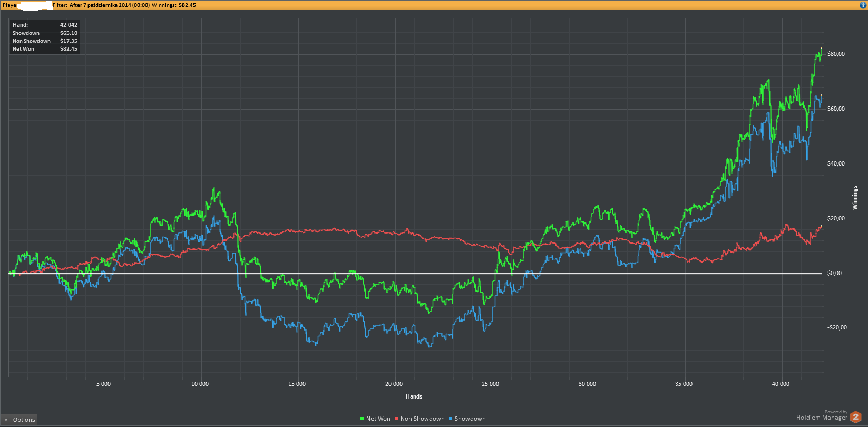The width and height of the screenshot is (868, 427).
Task: Select the '$82,45' value in the stats box
Action: point(69,49)
